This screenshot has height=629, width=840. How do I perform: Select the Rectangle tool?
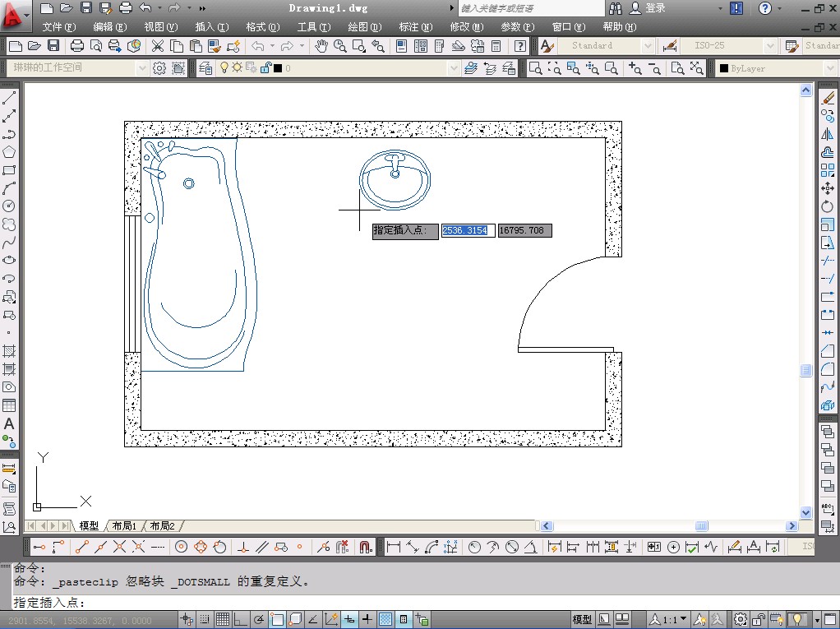[9, 170]
